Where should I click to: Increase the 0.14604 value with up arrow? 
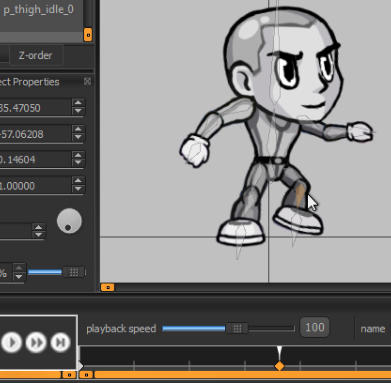tap(78, 155)
